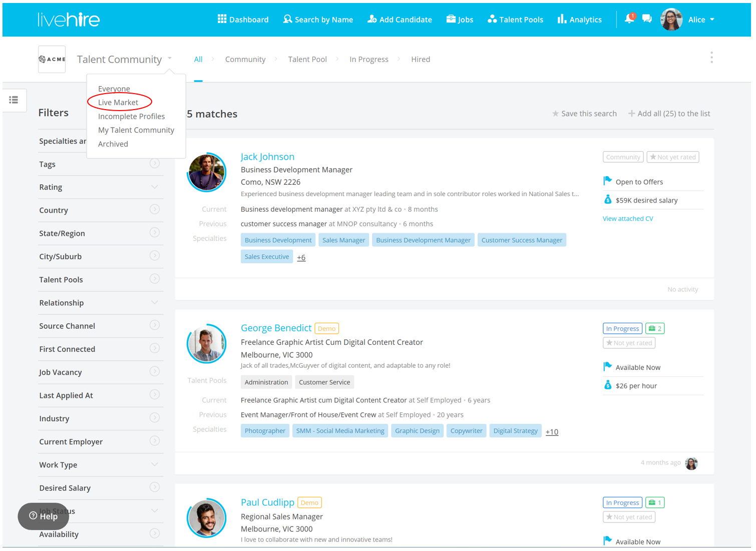Click the star in Save this search
The image size is (756, 551).
point(555,114)
